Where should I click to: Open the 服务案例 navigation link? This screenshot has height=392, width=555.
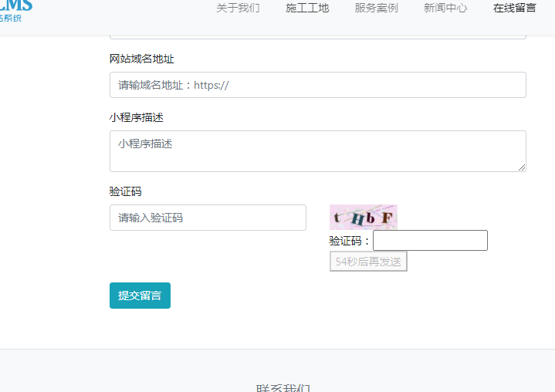point(376,8)
